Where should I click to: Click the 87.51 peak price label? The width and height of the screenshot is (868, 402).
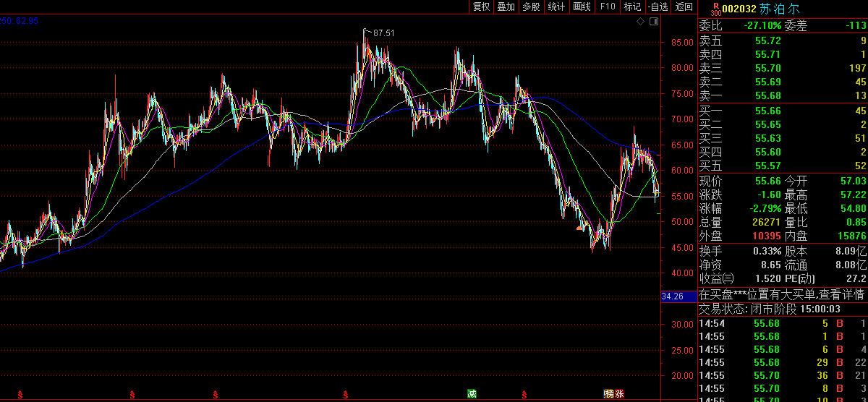pyautogui.click(x=384, y=33)
